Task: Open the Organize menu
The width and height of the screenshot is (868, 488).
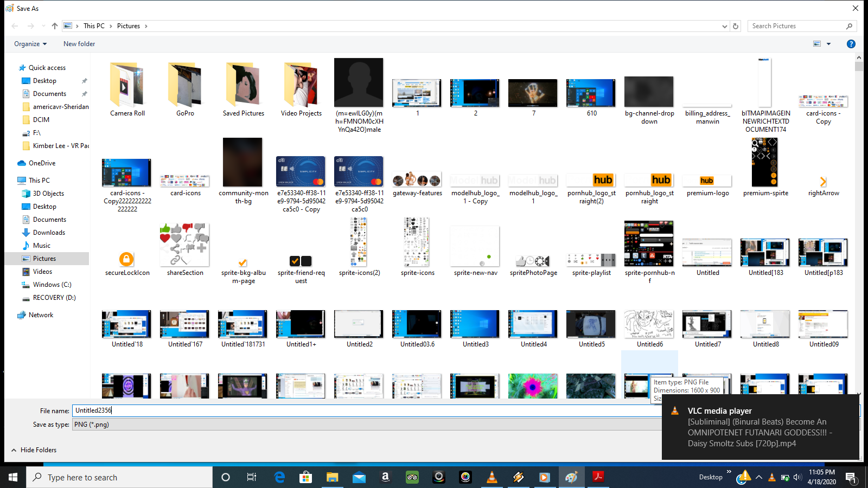Action: pyautogui.click(x=30, y=44)
